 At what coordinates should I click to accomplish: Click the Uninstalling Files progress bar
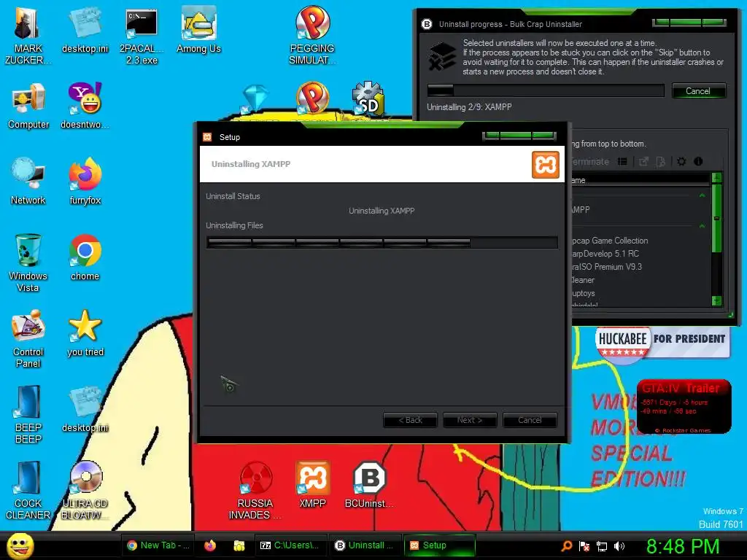click(382, 242)
